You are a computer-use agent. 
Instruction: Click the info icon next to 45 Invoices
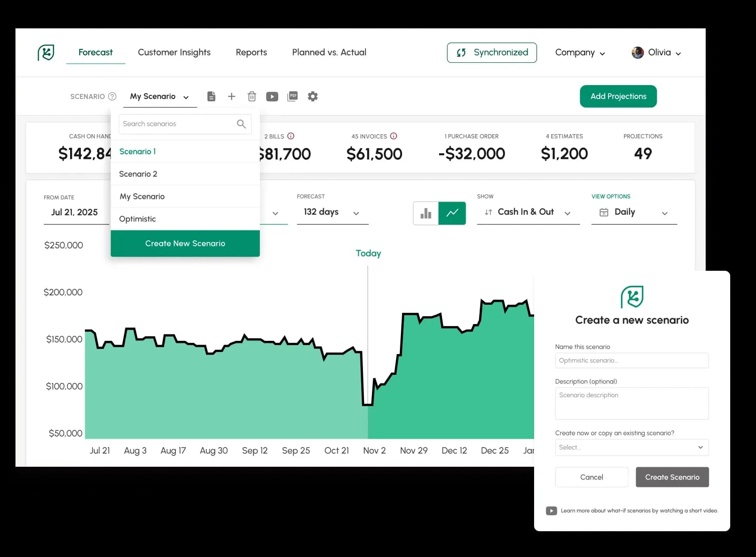click(x=393, y=136)
